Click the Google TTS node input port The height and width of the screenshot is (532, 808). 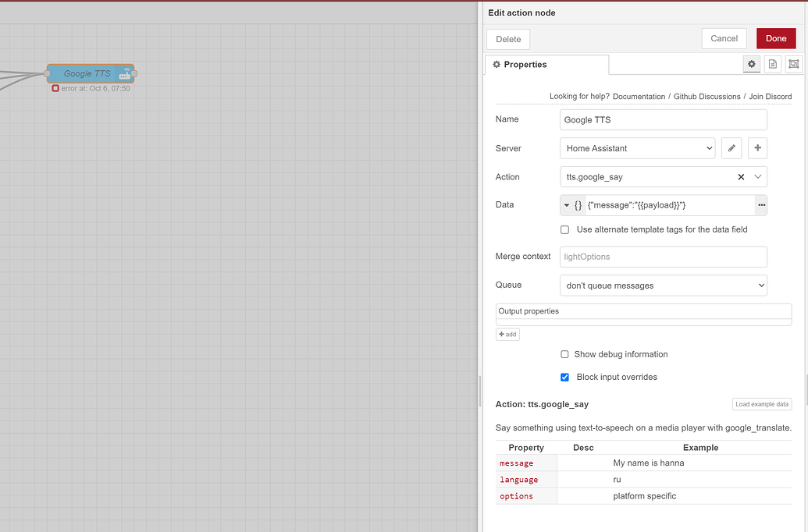(47, 73)
